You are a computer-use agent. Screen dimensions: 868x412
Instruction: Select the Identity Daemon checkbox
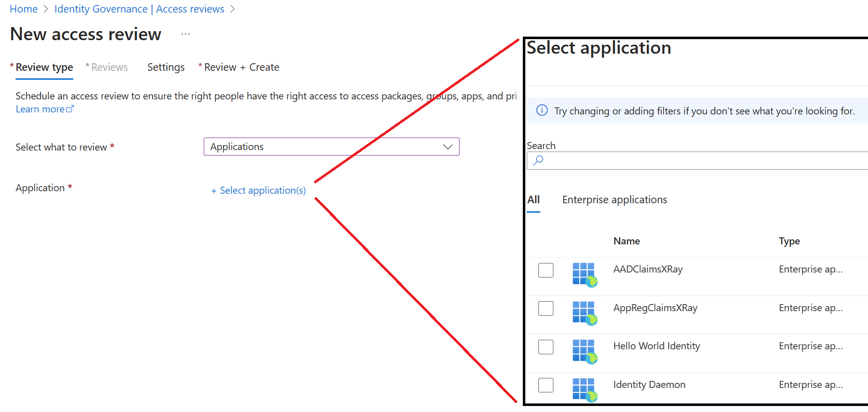pyautogui.click(x=546, y=385)
